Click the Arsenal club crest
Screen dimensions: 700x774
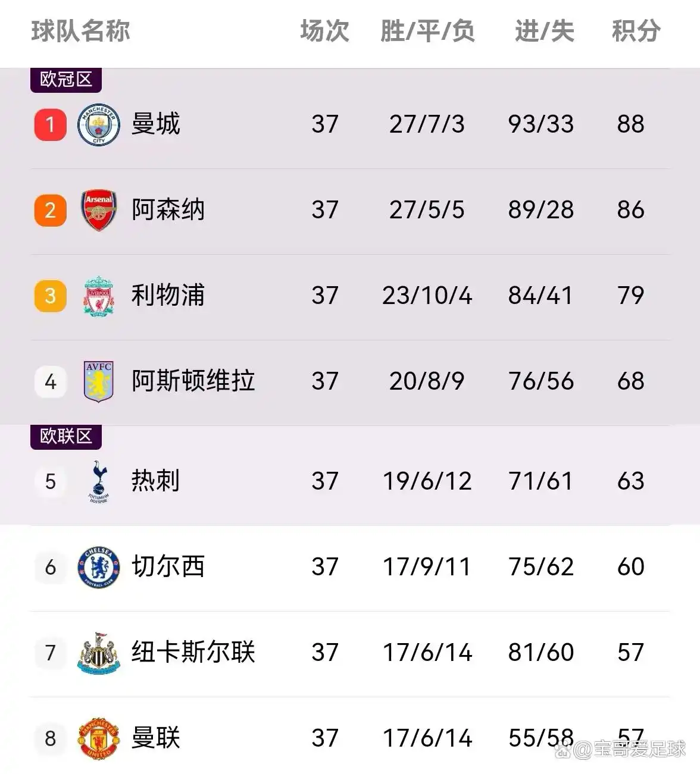(99, 211)
